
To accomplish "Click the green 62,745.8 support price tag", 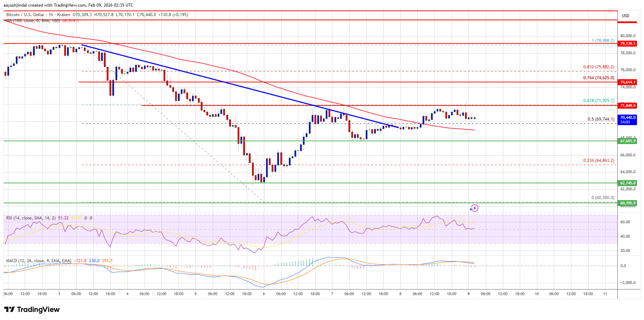I will tap(628, 183).
